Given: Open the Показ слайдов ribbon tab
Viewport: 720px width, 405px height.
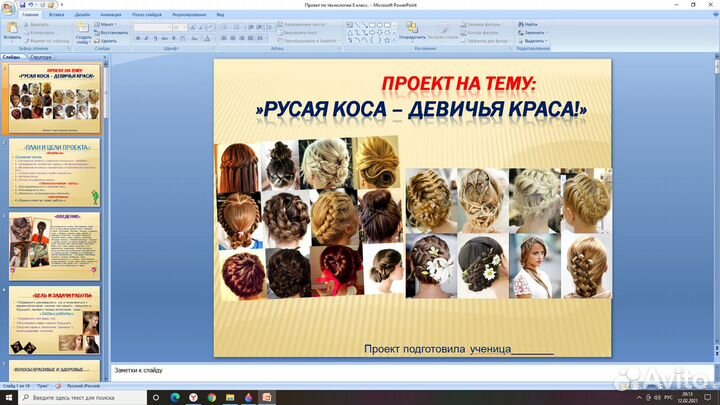Looking at the screenshot, I should [x=147, y=15].
